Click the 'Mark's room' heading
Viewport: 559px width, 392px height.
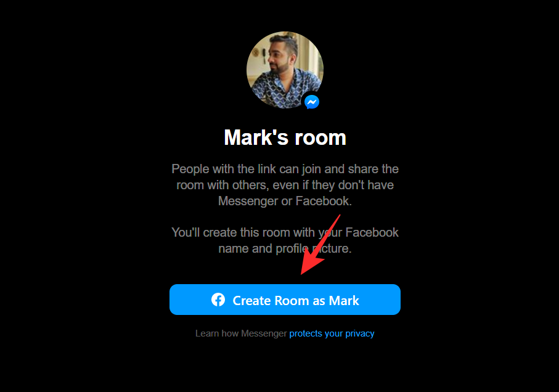285,137
